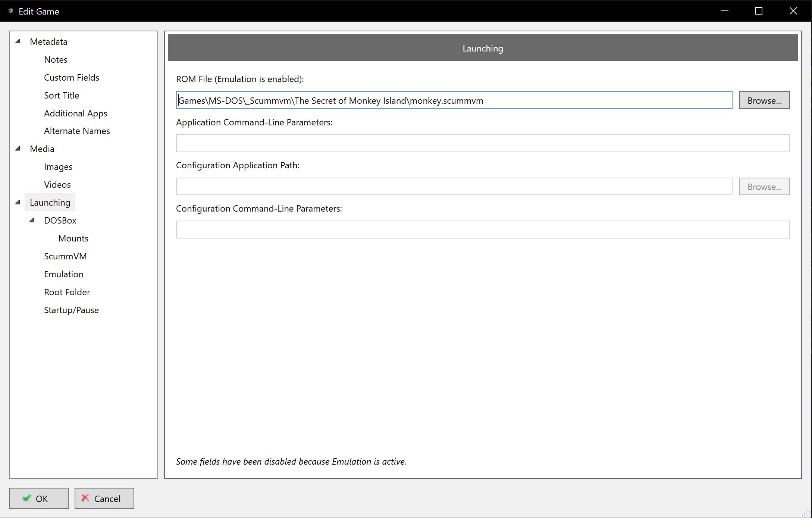
Task: Confirm changes with OK button
Action: click(x=39, y=498)
